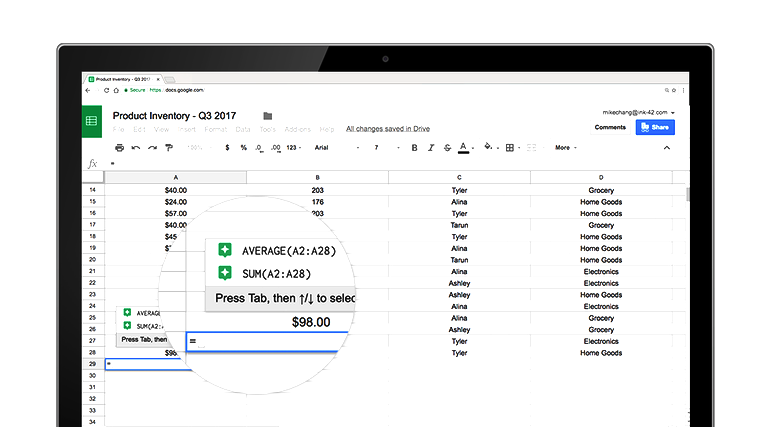Collapse the menus with the up chevron

pos(666,148)
